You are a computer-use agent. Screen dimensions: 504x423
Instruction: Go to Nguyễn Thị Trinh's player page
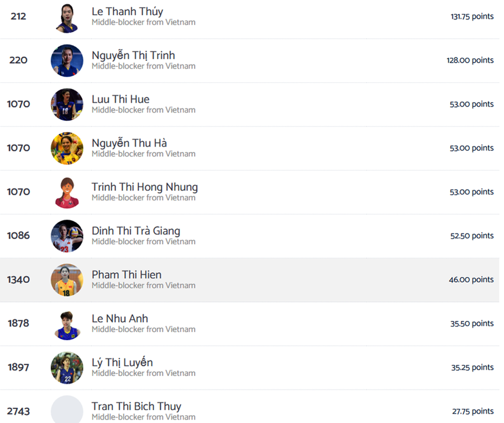click(x=133, y=56)
